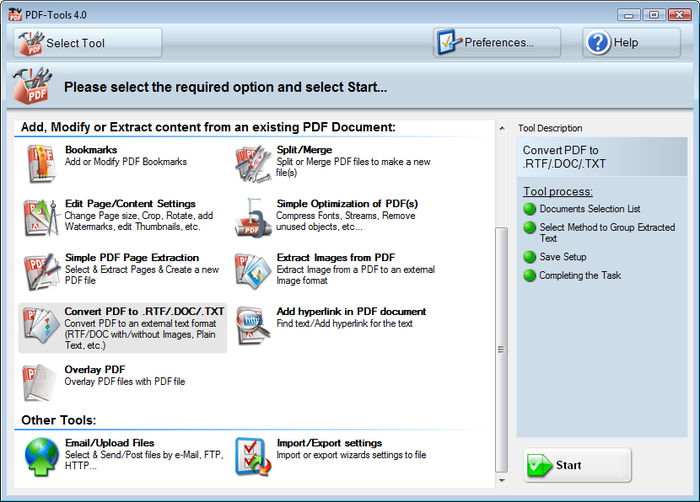Click the Simple PDF Page Extraction icon
700x502 pixels.
pos(42,272)
